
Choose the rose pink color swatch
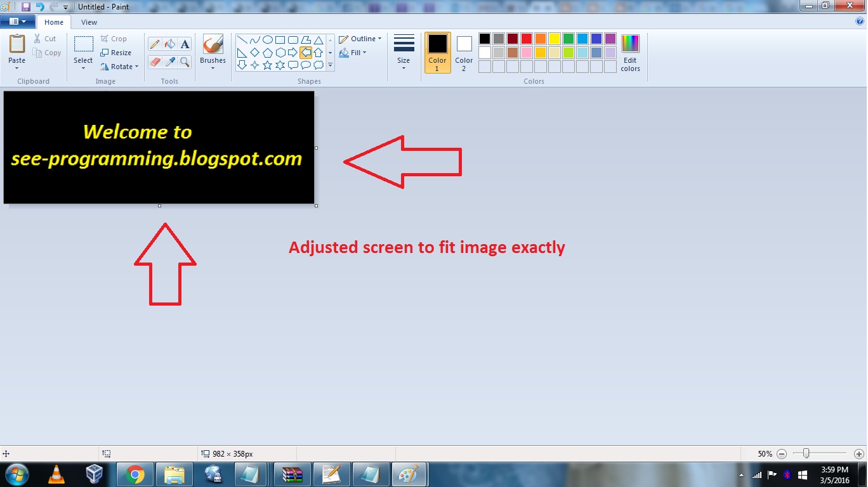click(x=527, y=53)
